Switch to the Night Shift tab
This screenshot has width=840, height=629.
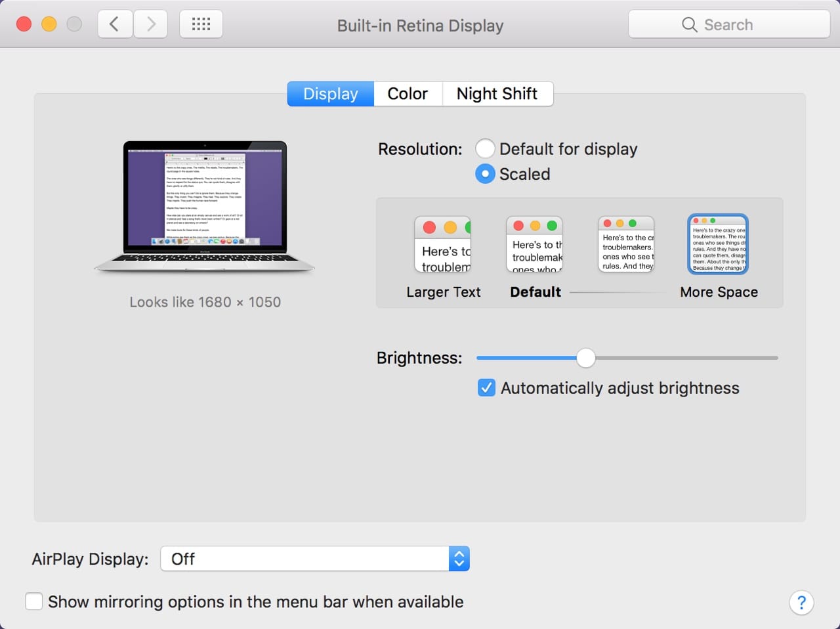coord(497,94)
